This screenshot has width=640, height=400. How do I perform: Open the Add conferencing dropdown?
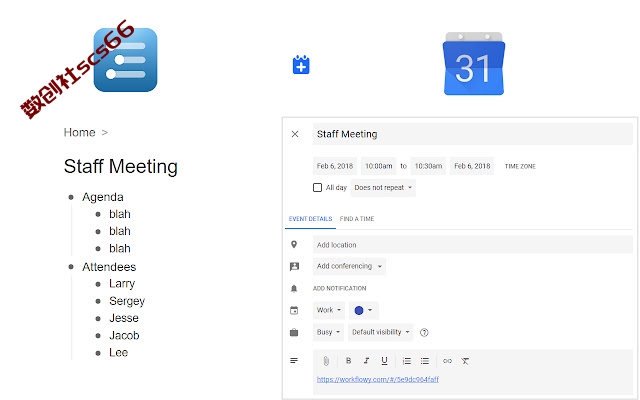pyautogui.click(x=349, y=266)
